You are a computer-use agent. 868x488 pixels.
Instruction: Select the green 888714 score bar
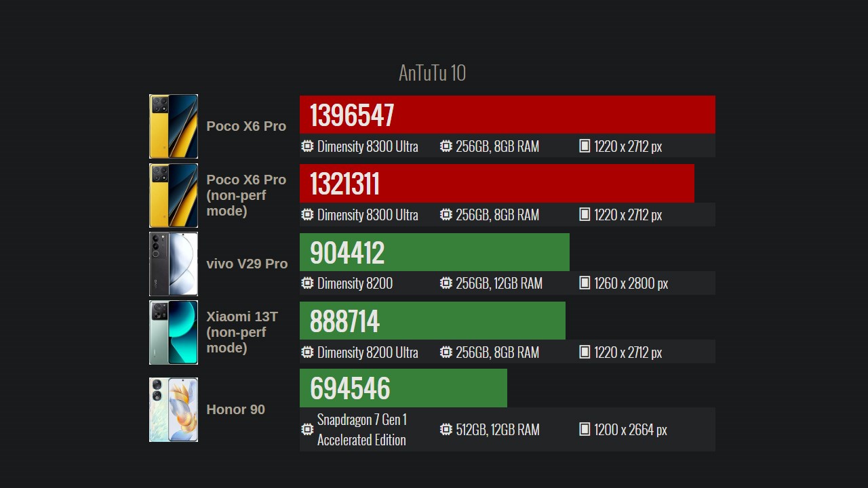(x=433, y=321)
